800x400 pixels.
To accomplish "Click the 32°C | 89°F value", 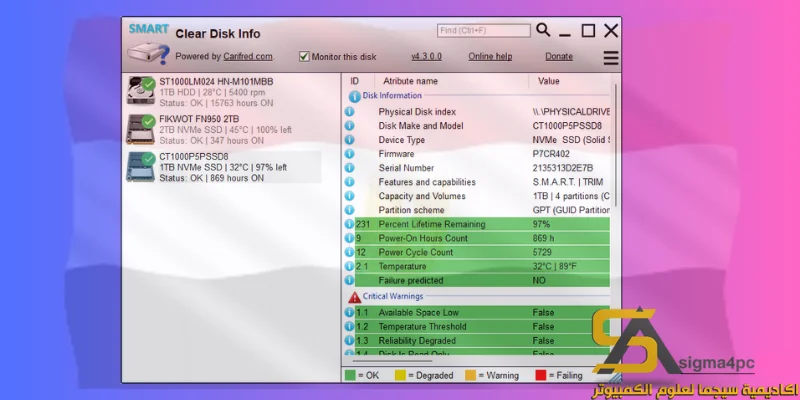I will coord(555,266).
